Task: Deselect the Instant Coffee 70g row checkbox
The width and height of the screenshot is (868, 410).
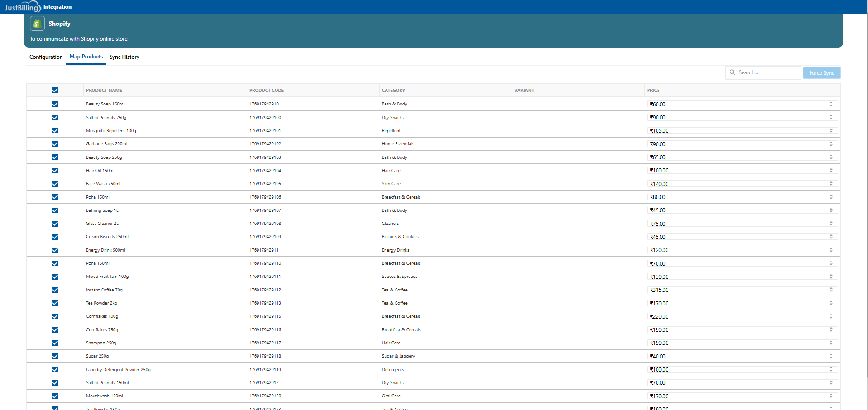Action: [55, 290]
